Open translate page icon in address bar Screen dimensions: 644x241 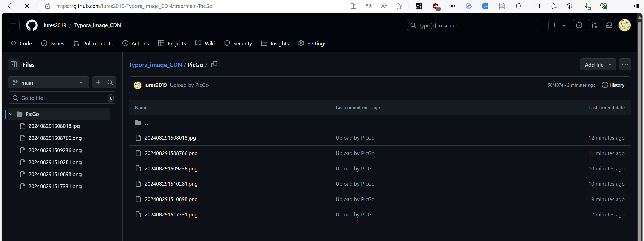coord(369,6)
